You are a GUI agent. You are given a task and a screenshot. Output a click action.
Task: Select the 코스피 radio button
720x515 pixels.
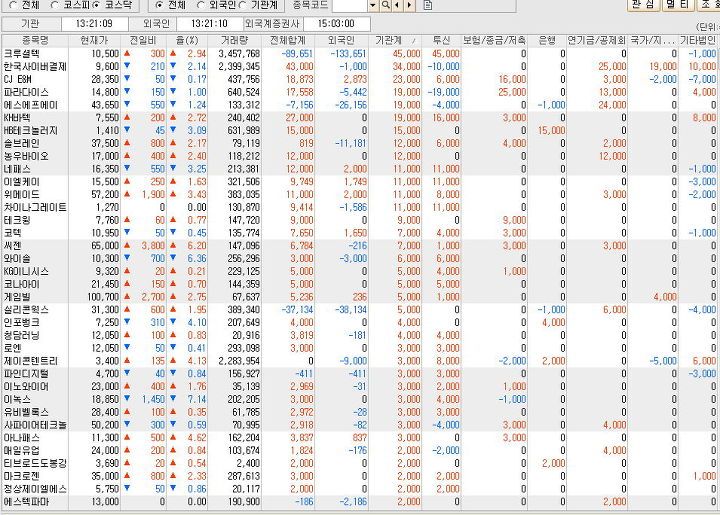pyautogui.click(x=54, y=5)
